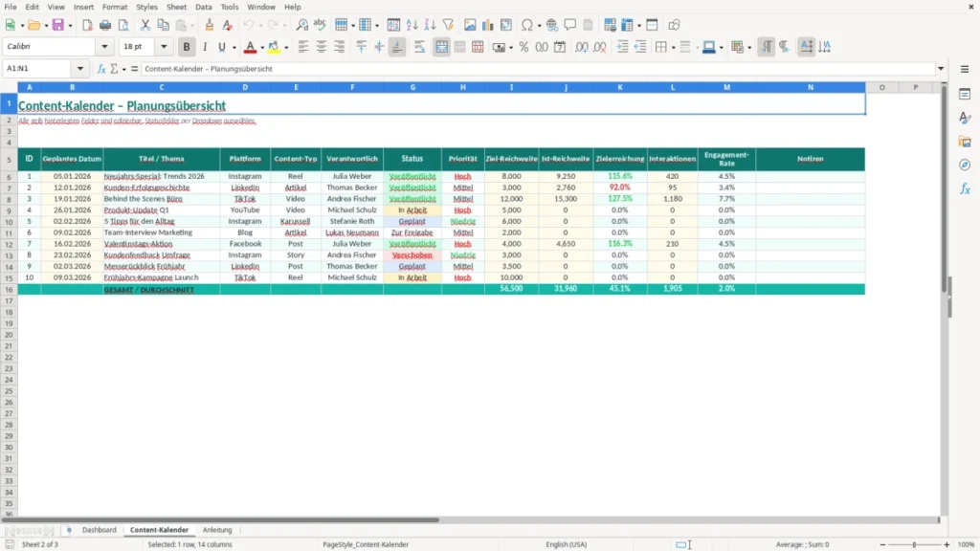The height and width of the screenshot is (551, 980).
Task: Click the AutoFilter funnel icon
Action: (x=448, y=25)
